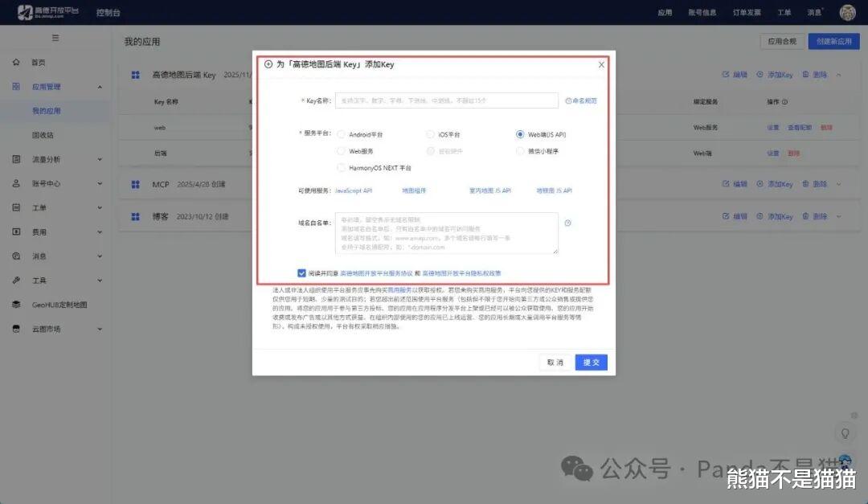Expand the 费用 sidebar chevron
This screenshot has height=504, width=868.
pos(100,232)
